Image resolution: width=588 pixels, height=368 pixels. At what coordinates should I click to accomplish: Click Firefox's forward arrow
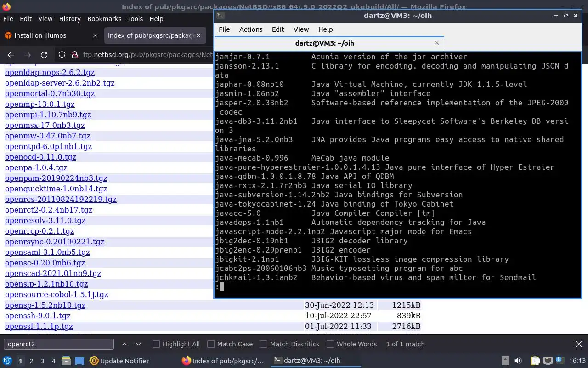pyautogui.click(x=28, y=55)
